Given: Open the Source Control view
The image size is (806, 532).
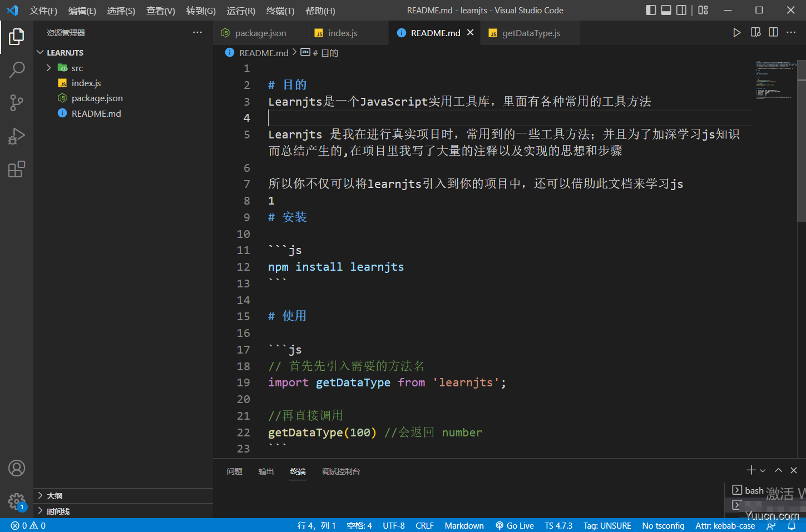Looking at the screenshot, I should (17, 103).
